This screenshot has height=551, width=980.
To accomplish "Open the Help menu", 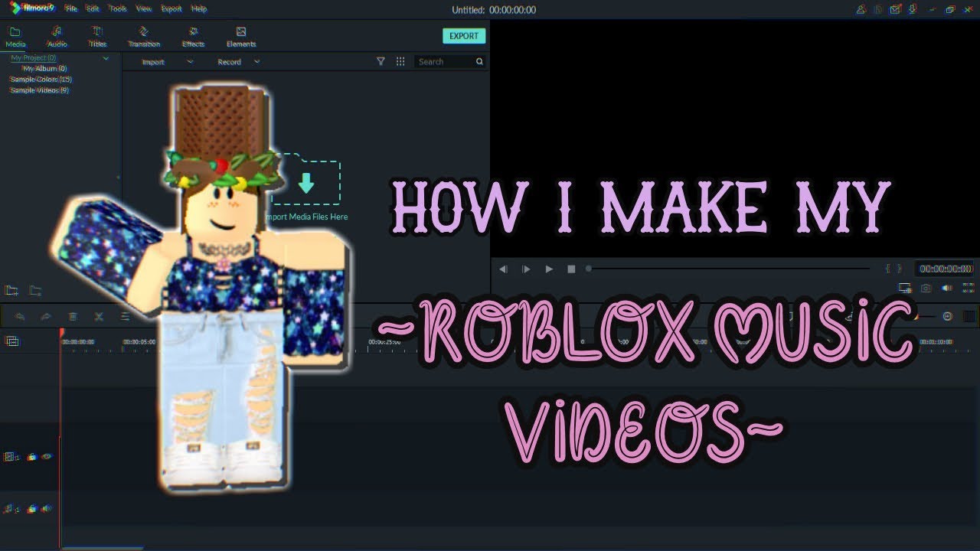I will (x=199, y=9).
